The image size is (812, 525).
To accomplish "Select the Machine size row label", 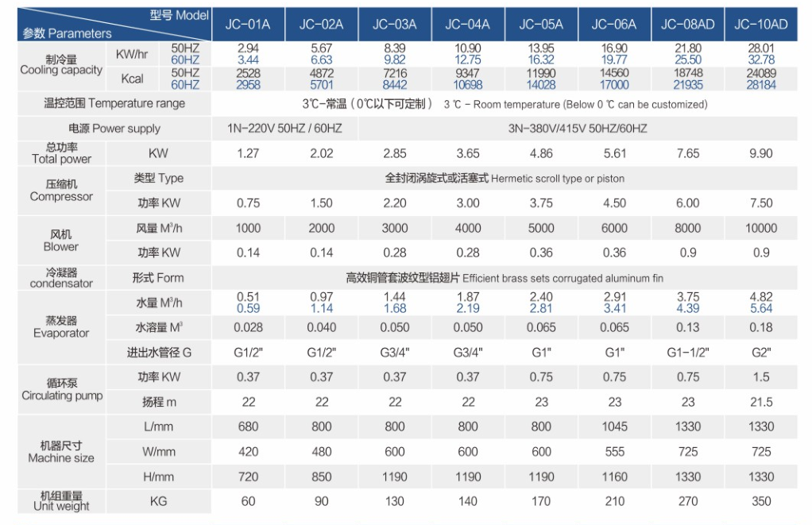I will pyautogui.click(x=61, y=452).
